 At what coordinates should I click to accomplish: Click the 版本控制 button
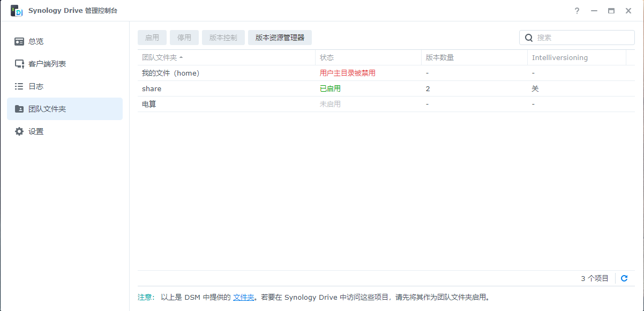tap(223, 38)
